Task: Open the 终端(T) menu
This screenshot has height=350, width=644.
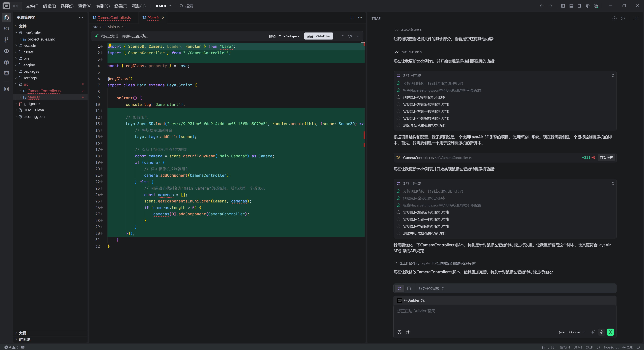Action: [121, 6]
